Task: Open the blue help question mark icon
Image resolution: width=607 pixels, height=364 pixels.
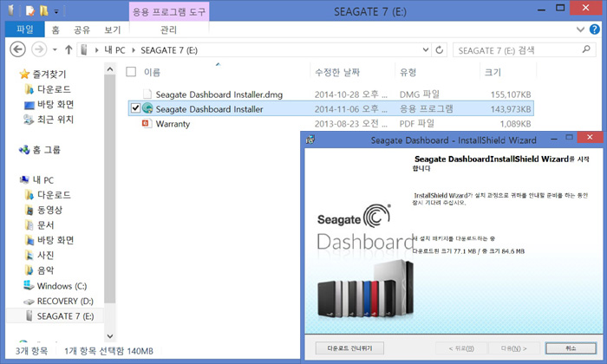Action: (595, 29)
